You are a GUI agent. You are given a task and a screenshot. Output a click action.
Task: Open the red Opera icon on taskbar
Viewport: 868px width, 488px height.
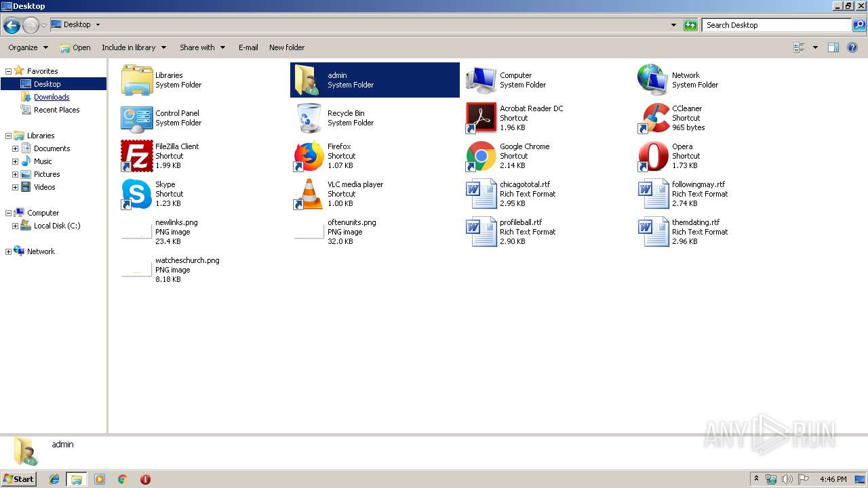click(x=145, y=479)
